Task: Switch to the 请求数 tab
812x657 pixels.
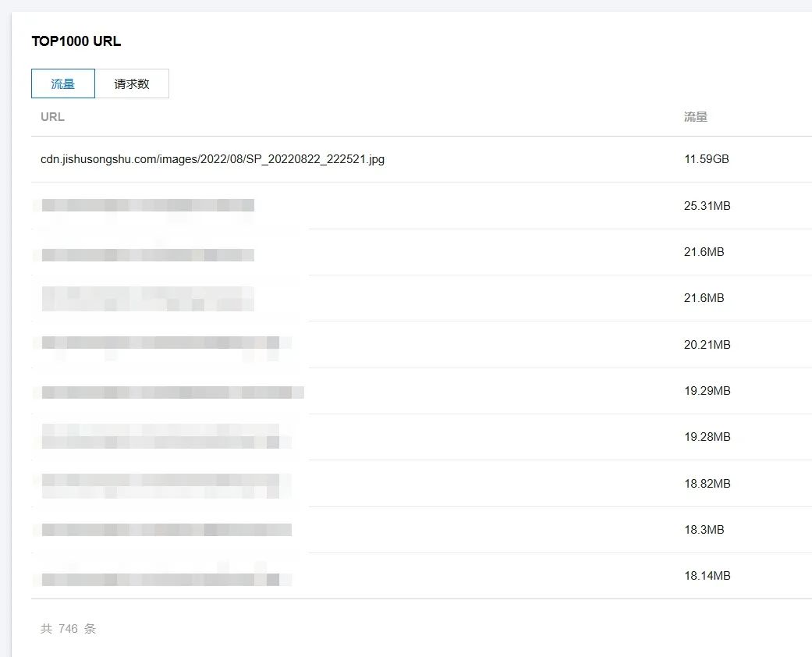Action: click(x=132, y=83)
